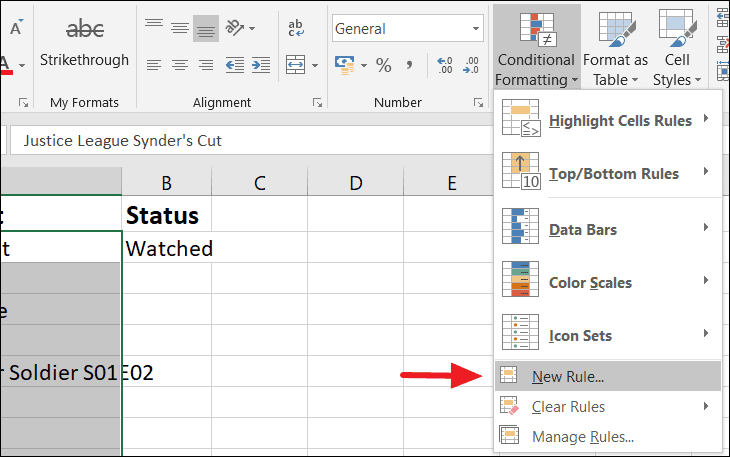Open the text orientation options

click(x=240, y=28)
